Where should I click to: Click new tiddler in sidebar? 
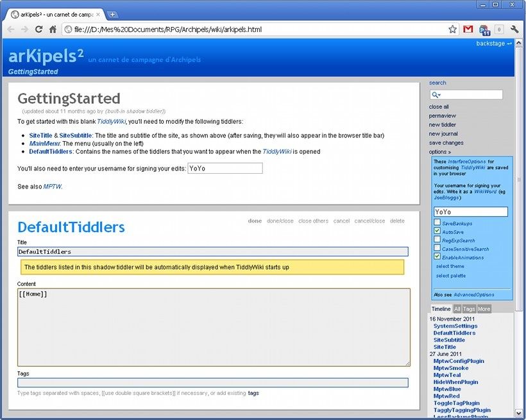[443, 125]
